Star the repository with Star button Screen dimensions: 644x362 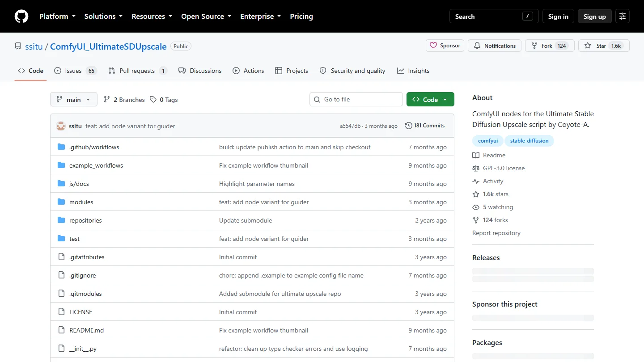coord(604,46)
